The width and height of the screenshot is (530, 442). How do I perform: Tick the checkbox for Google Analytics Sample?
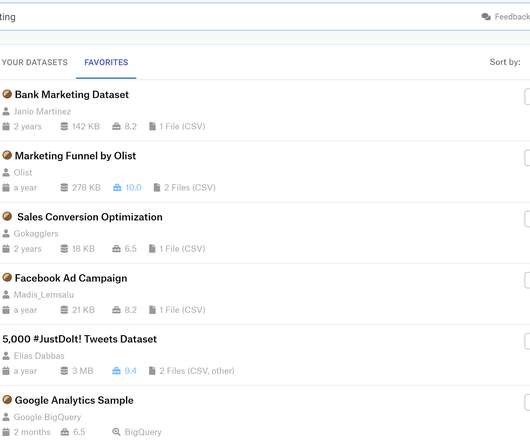[x=527, y=403]
